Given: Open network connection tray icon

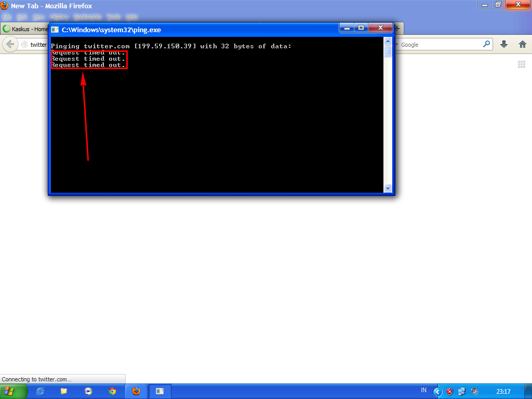Looking at the screenshot, I should click(461, 392).
